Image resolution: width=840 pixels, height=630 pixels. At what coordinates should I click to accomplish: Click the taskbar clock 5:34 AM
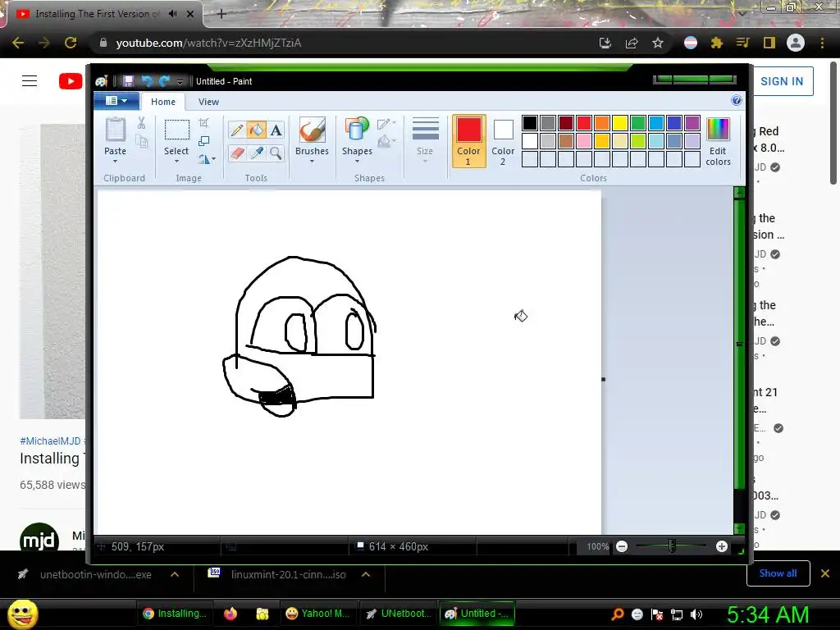767,614
